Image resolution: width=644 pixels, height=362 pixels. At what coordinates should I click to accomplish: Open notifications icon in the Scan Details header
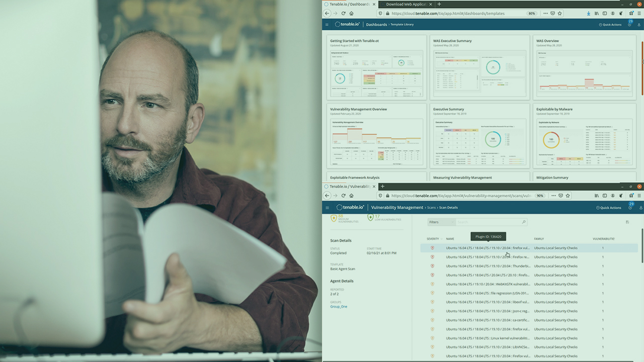coord(630,207)
